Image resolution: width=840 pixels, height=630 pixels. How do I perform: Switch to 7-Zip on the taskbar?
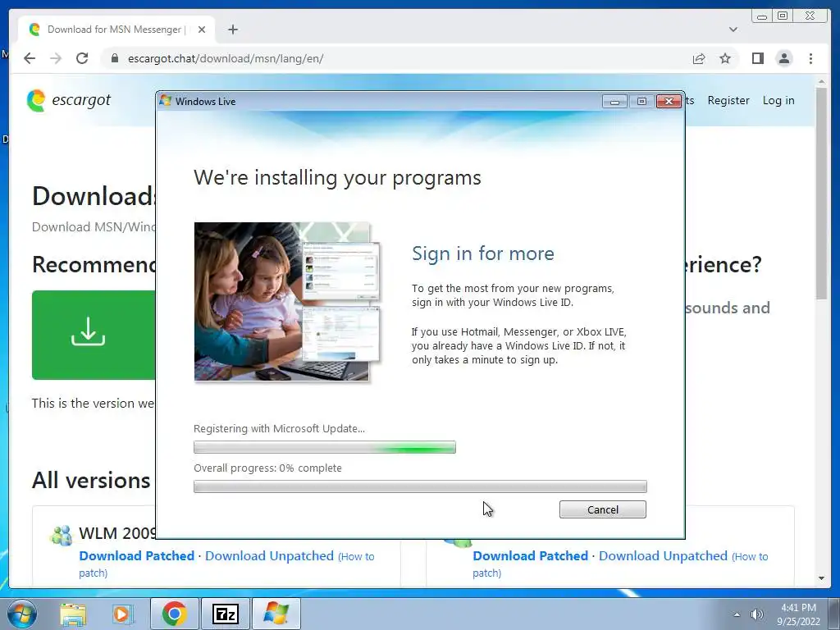(225, 614)
